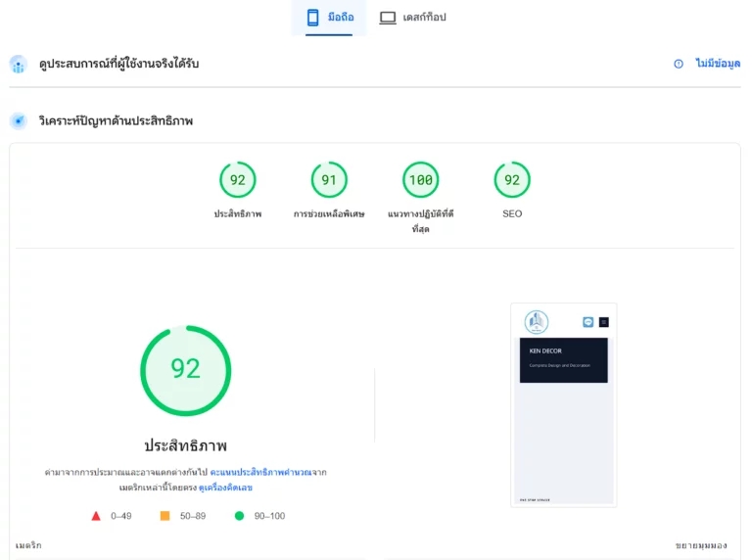The width and height of the screenshot is (752, 560).
Task: Switch to the เดสก์ท็อป (desktop) tab
Action: click(x=412, y=18)
